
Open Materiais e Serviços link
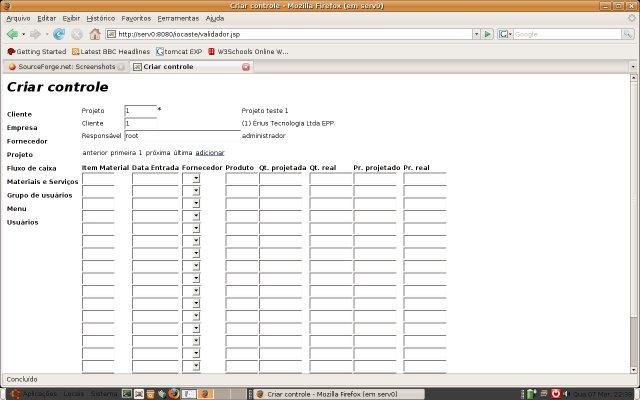42,182
